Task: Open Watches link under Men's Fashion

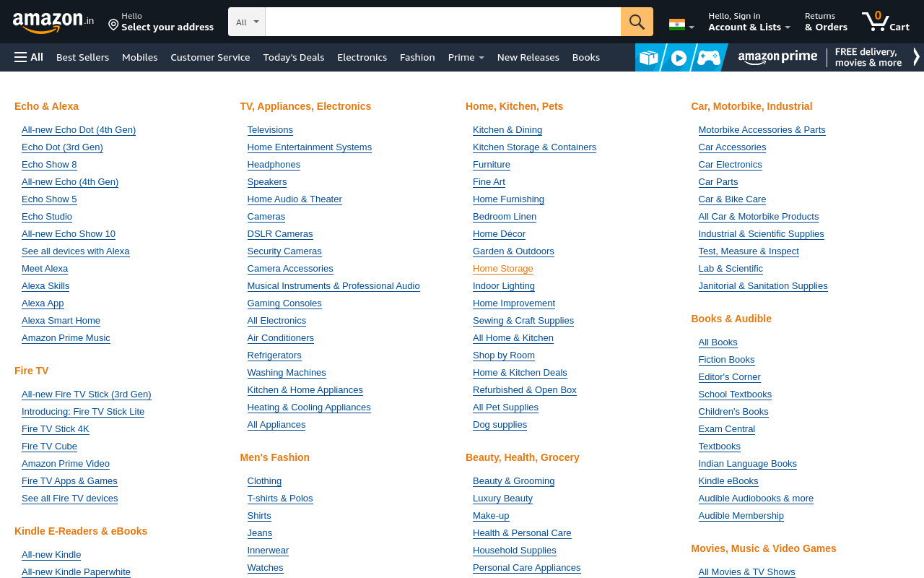Action: click(265, 568)
